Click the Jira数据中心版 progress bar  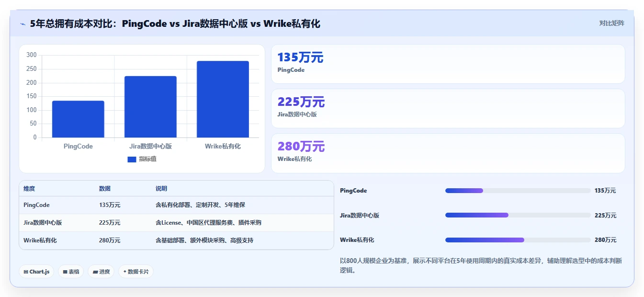[x=518, y=215]
